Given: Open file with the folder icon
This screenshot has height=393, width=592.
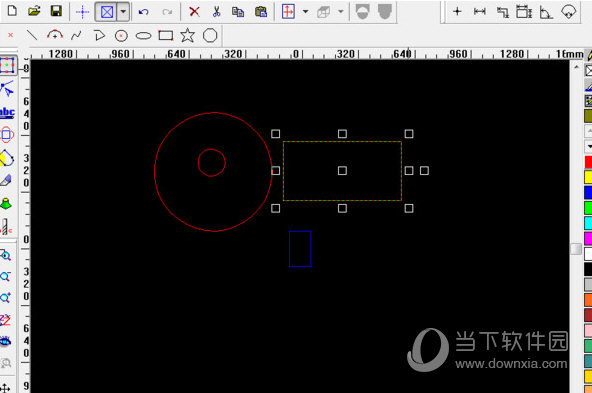Looking at the screenshot, I should point(34,11).
